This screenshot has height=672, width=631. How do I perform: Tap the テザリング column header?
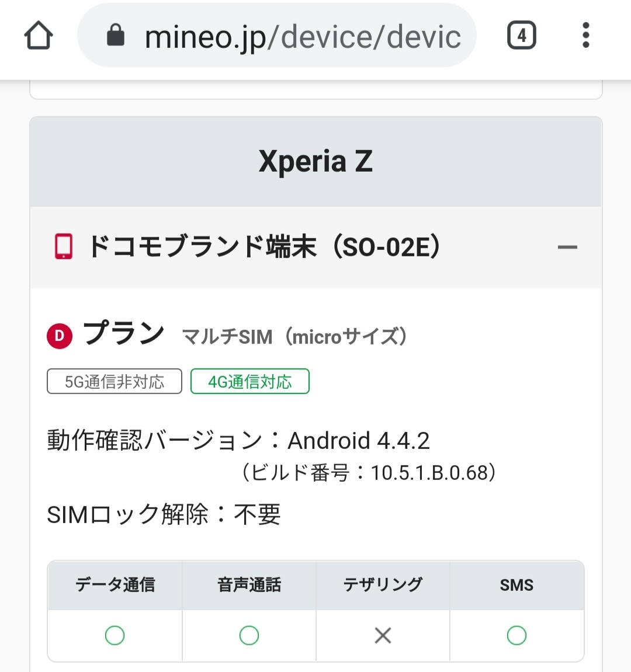(x=383, y=584)
